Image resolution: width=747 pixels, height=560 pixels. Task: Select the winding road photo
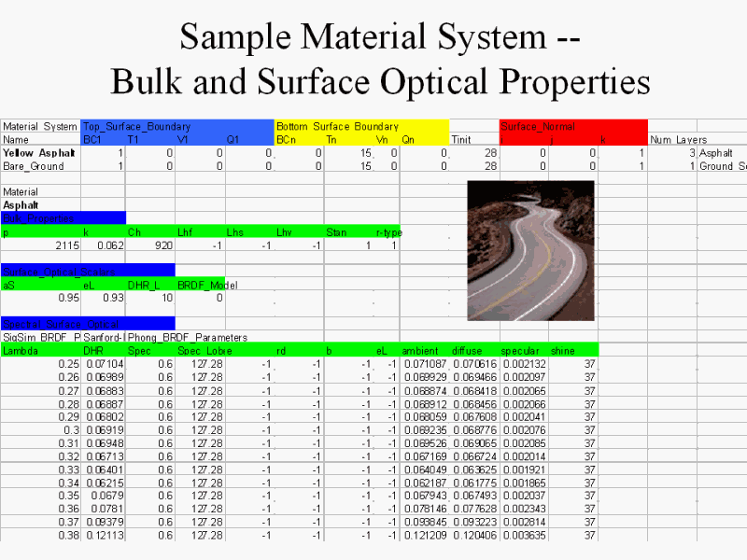tap(530, 250)
